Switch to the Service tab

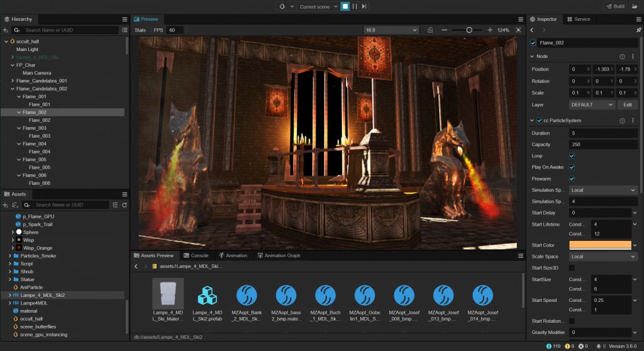pyautogui.click(x=579, y=19)
